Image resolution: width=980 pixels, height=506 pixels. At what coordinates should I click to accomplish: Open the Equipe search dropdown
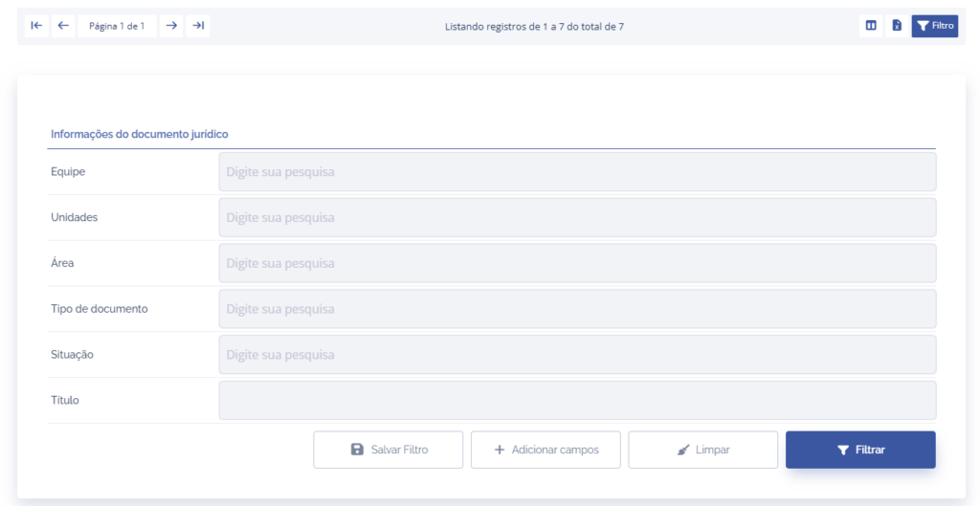(x=577, y=172)
